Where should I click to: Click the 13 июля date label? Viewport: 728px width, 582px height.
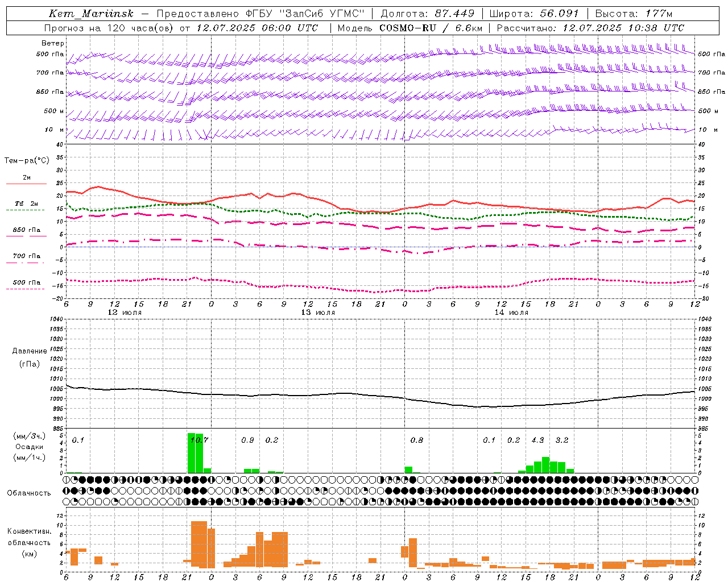[318, 313]
